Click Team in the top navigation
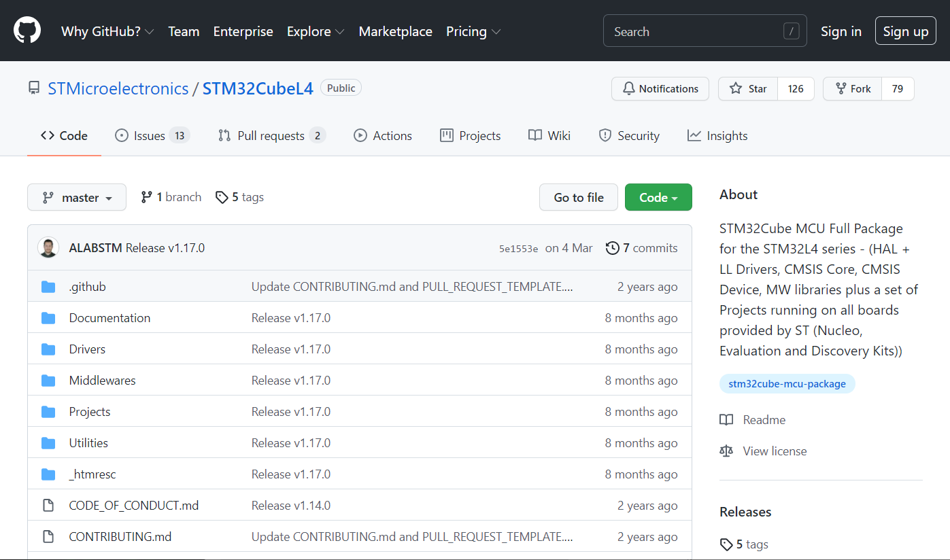The height and width of the screenshot is (560, 950). click(x=184, y=31)
